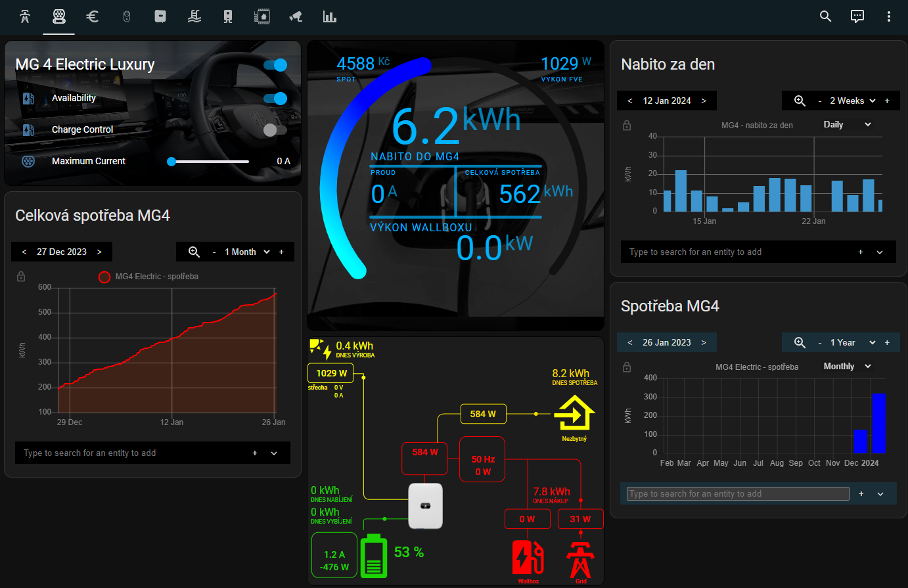This screenshot has height=588, width=908.
Task: Open the 1 Year range dropdown
Action: point(853,342)
